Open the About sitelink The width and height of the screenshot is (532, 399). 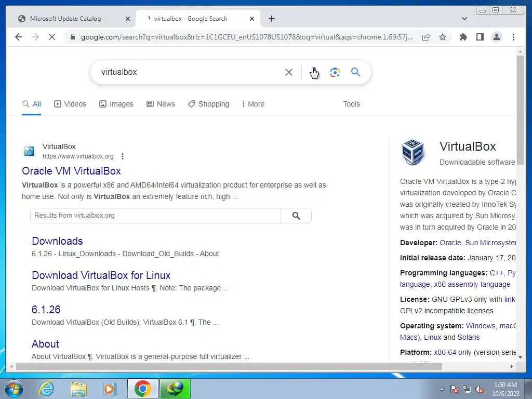[46, 344]
